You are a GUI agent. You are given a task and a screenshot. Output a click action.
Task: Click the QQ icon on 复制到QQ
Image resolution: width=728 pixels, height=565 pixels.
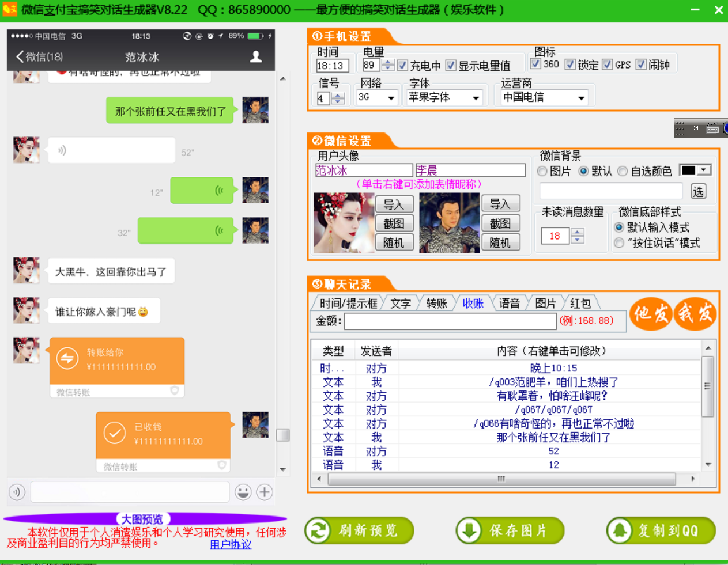620,530
